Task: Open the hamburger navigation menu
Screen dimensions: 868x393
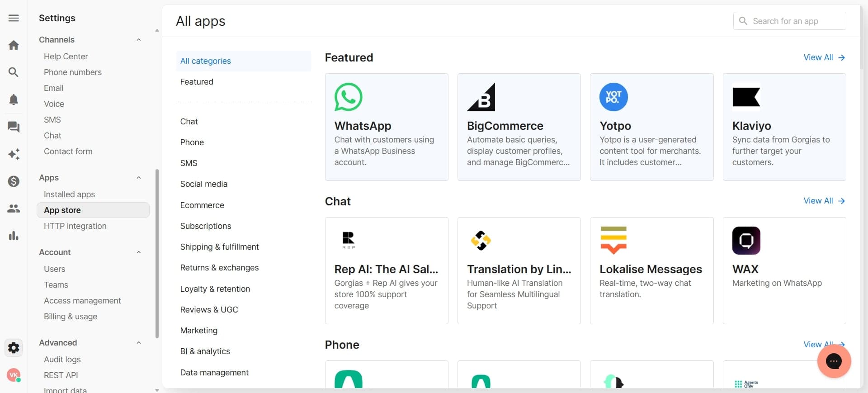Action: 14,18
